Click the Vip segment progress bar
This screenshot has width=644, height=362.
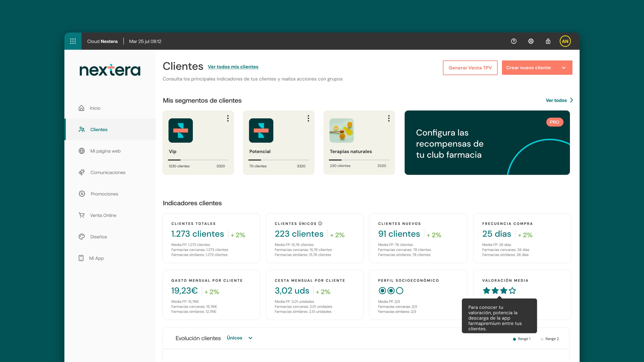198,160
